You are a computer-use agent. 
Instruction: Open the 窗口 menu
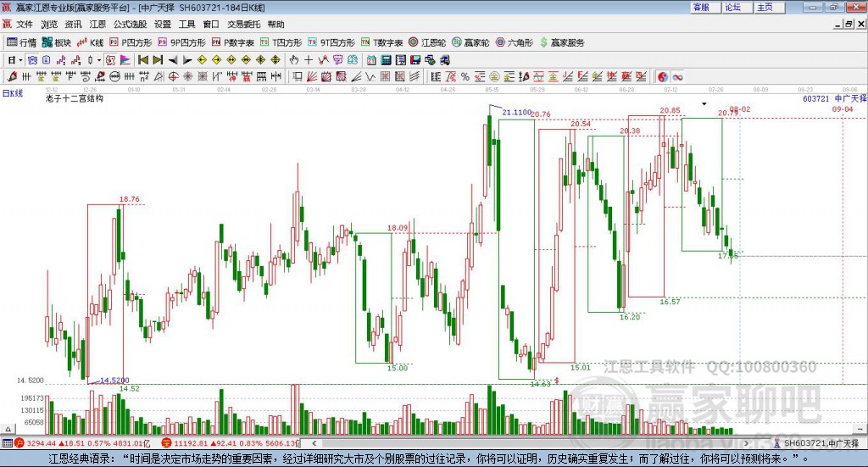tap(211, 25)
